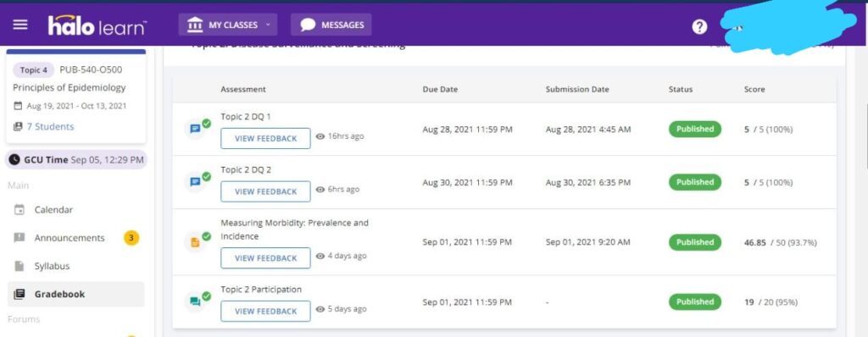This screenshot has width=868, height=337.
Task: Click the institution icon in My Classes
Action: tap(195, 25)
